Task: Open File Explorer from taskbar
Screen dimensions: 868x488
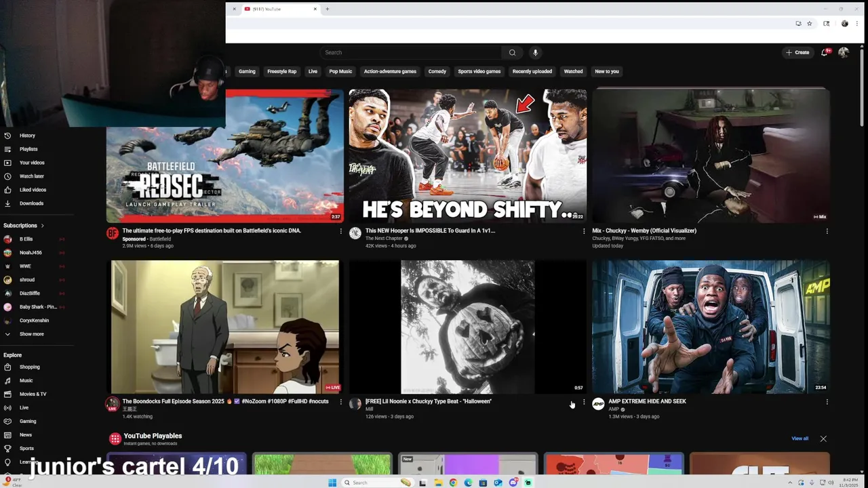Action: coord(437,483)
